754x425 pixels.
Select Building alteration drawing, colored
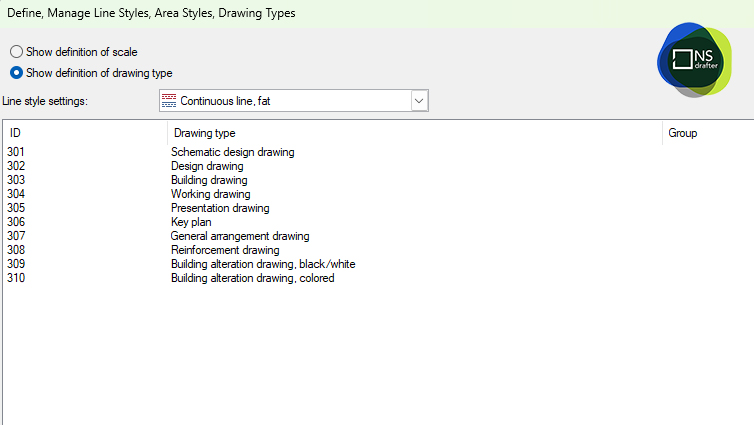click(x=252, y=278)
